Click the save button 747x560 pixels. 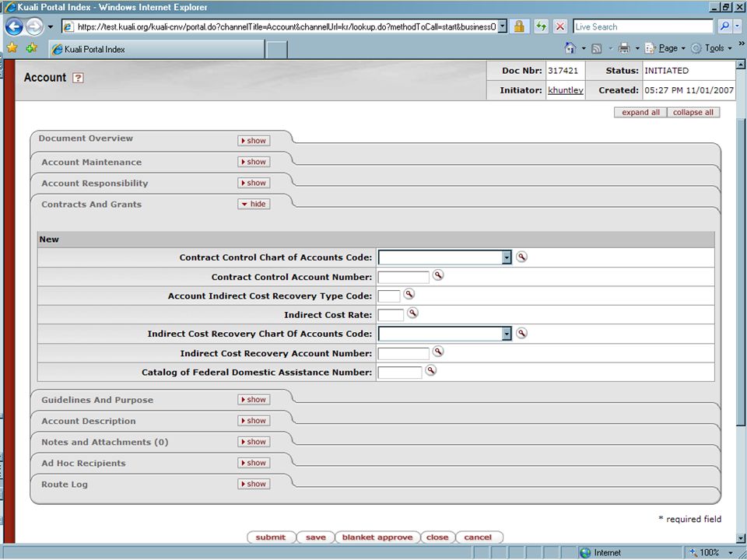315,537
